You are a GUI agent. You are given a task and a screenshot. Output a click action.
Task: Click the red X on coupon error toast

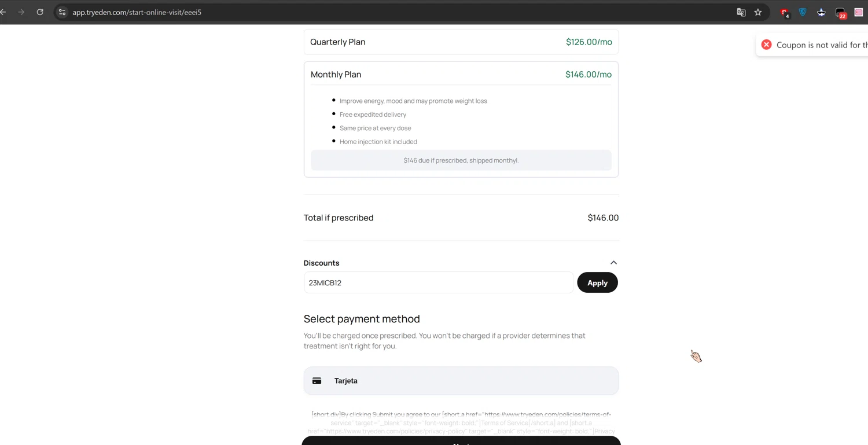click(x=766, y=45)
